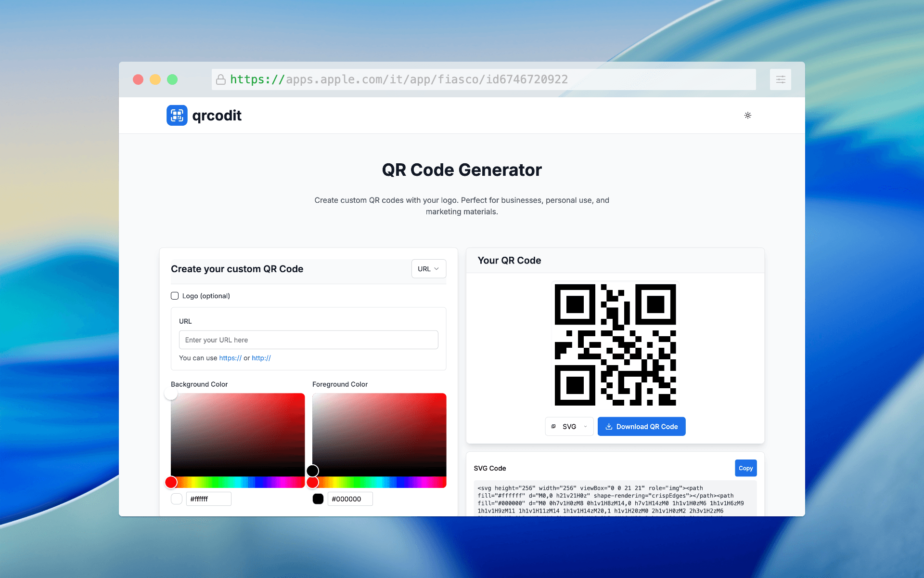Click the background hex #ffffff field
The width and height of the screenshot is (924, 578).
208,499
